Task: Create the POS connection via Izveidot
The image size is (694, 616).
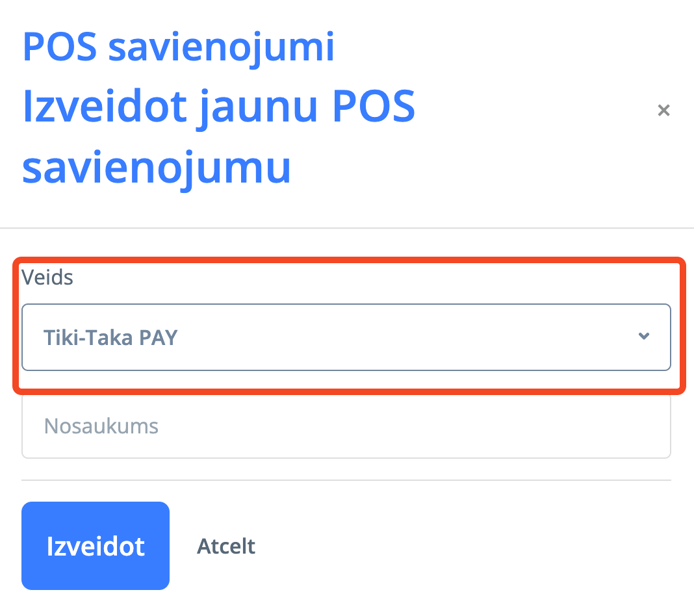Action: (x=96, y=546)
